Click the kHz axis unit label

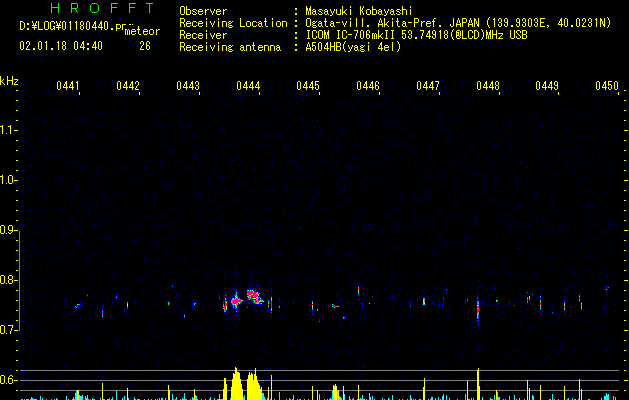(9, 81)
